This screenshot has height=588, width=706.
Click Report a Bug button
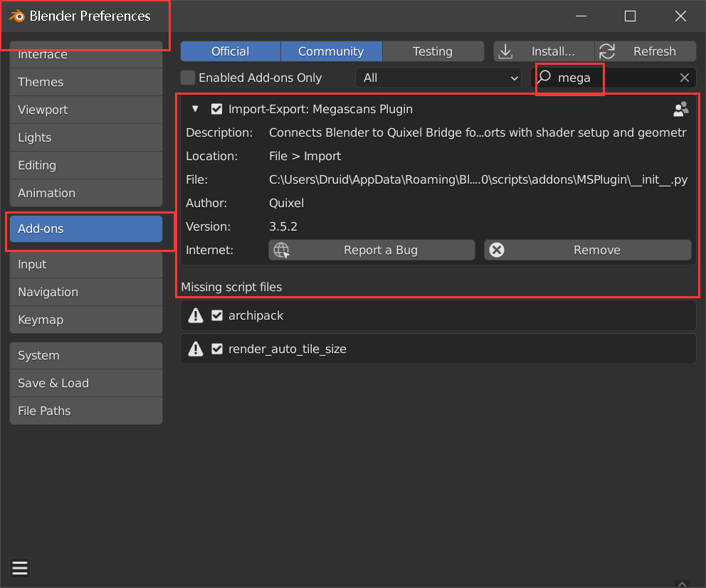pos(372,250)
